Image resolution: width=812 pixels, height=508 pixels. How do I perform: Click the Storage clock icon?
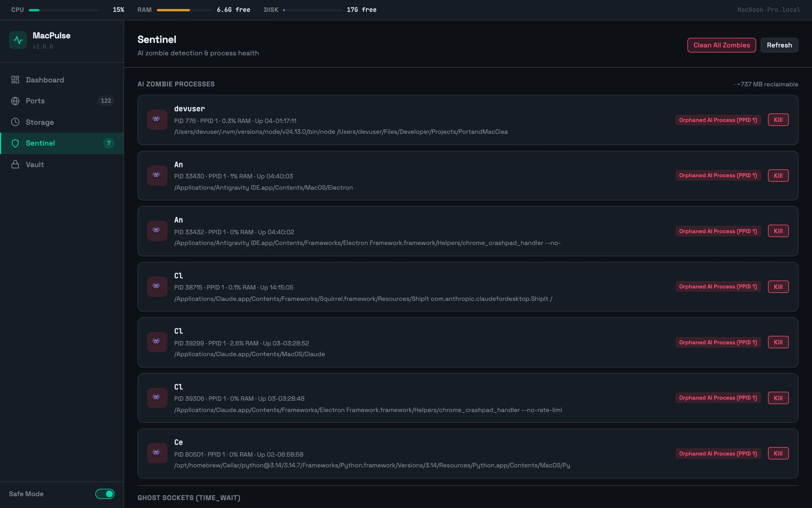pos(15,122)
